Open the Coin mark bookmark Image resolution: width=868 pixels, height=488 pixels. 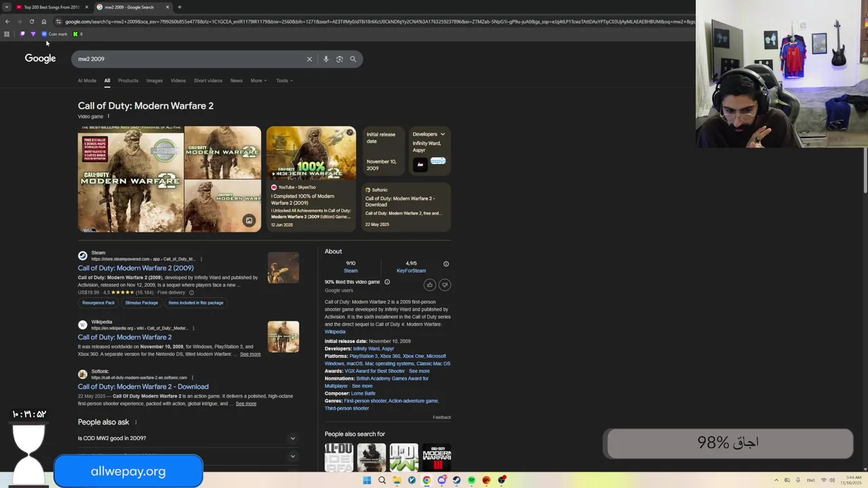coord(55,34)
